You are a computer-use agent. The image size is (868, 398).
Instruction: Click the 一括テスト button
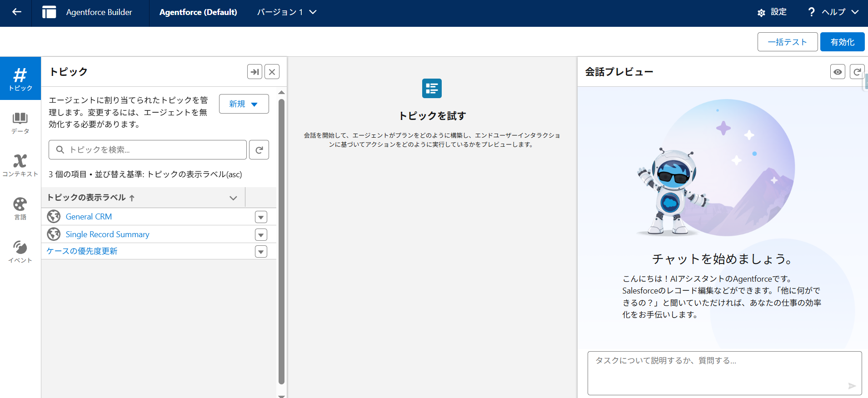click(x=788, y=42)
